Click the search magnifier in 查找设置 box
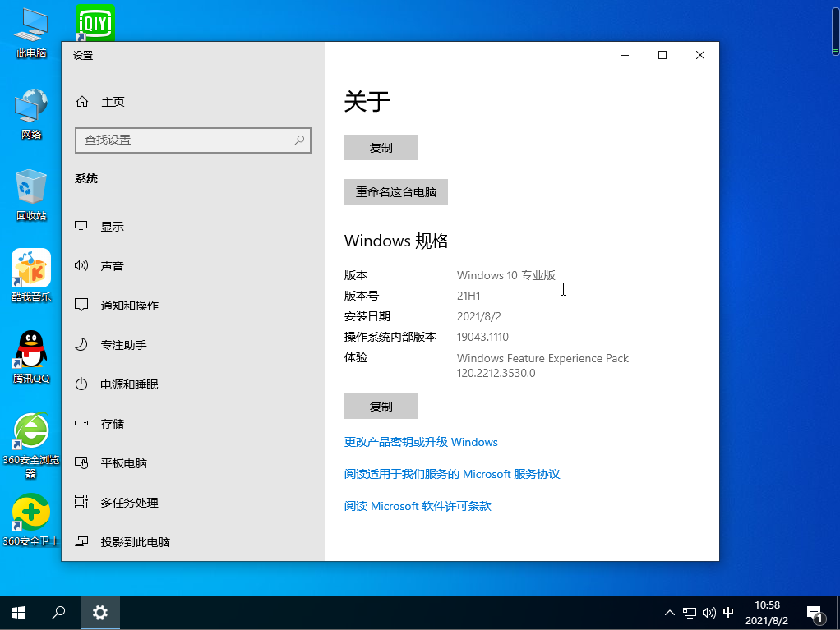This screenshot has height=630, width=840. coord(299,140)
